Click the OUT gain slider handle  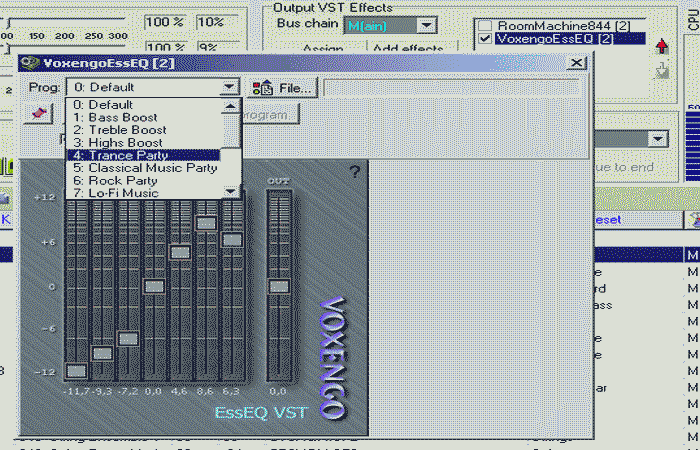coord(278,286)
